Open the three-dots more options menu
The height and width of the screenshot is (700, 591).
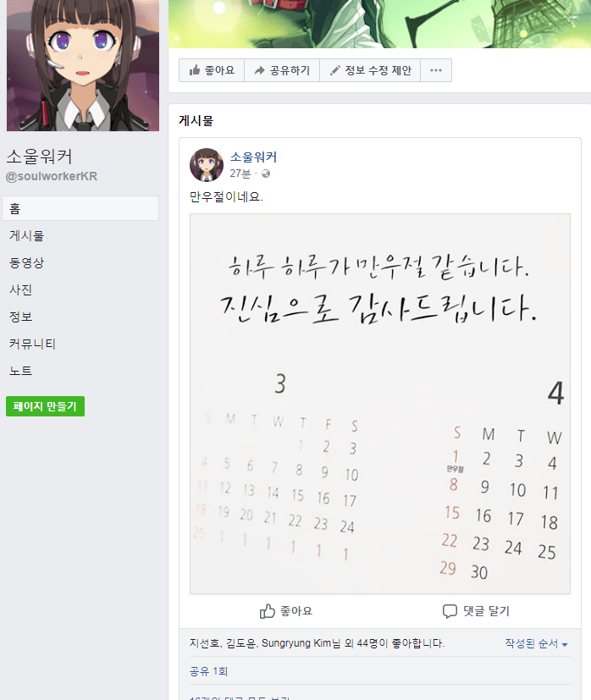(436, 70)
